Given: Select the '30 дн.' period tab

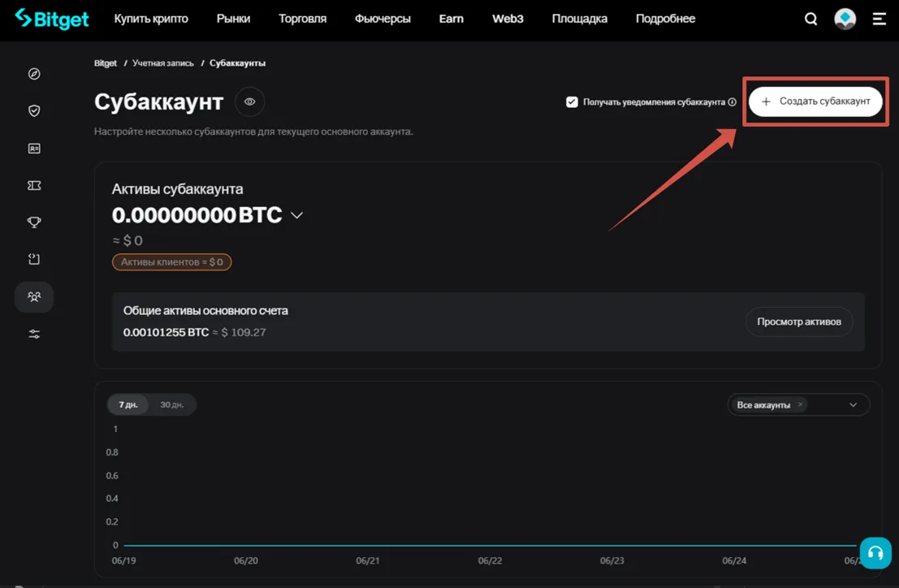Looking at the screenshot, I should tap(171, 404).
